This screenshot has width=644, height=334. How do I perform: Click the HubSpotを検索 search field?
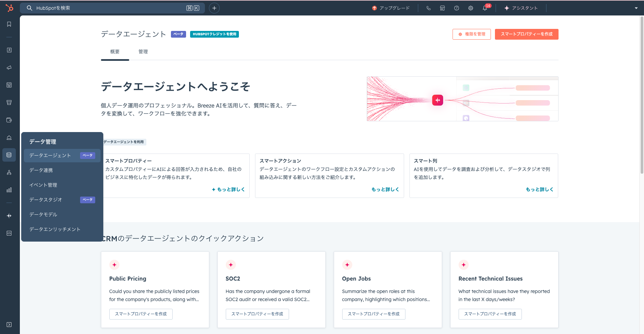point(108,8)
